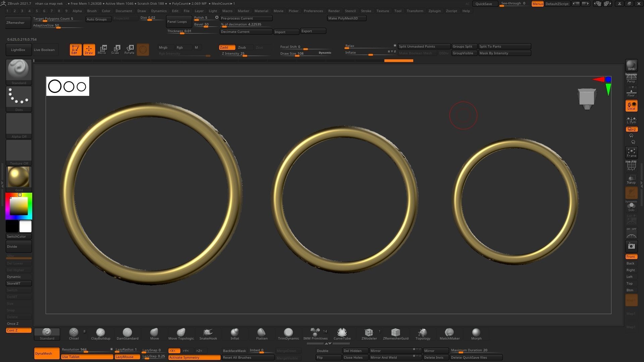644x362 pixels.
Task: Select the IMM Primitives brush
Action: 315,334
